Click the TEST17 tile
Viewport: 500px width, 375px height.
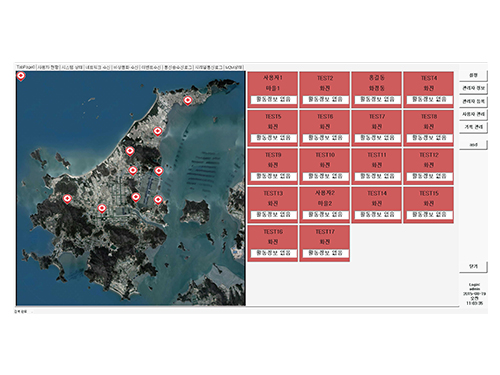click(x=325, y=243)
